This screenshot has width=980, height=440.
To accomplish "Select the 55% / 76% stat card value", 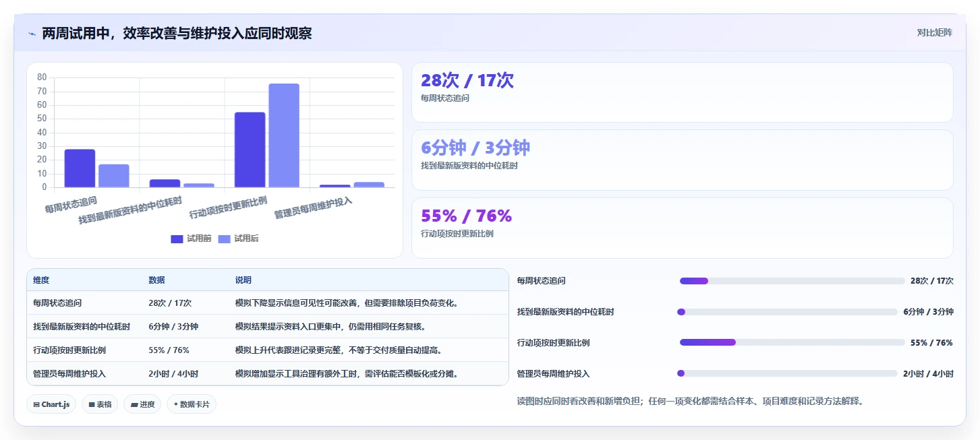I will click(x=466, y=216).
